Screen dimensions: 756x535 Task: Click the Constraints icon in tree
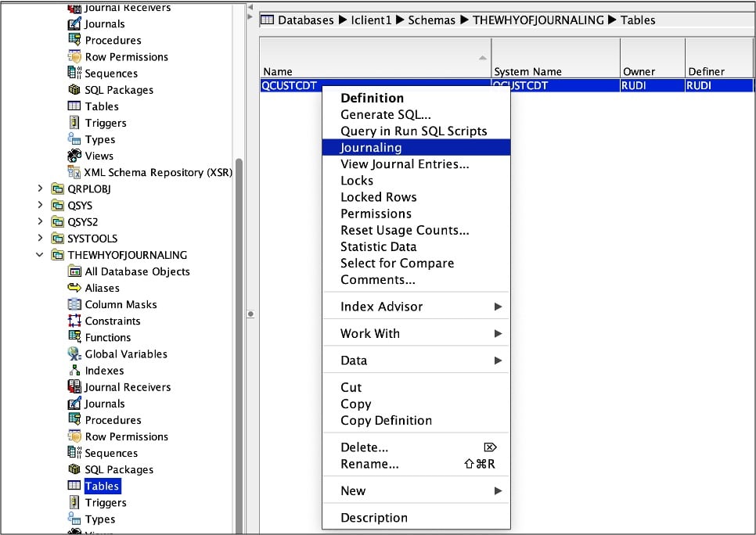[x=74, y=321]
